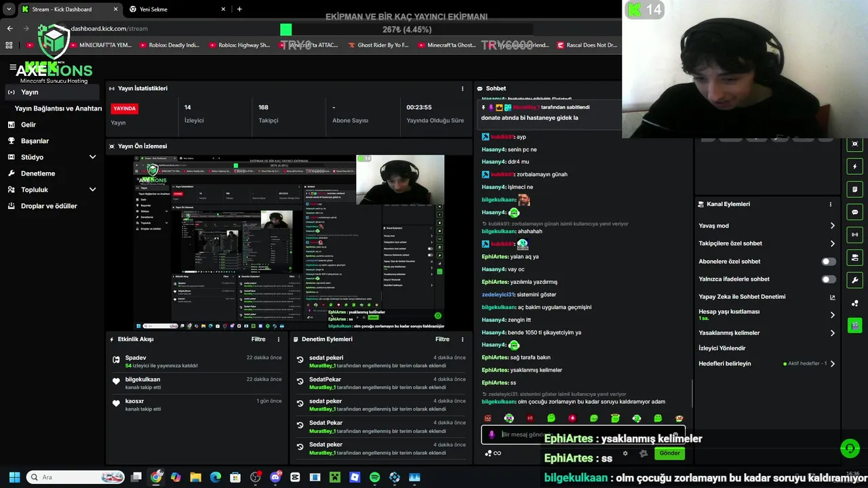Viewport: 868px width, 488px height.
Task: Open Minecraft from the taskbar
Action: tap(335, 477)
